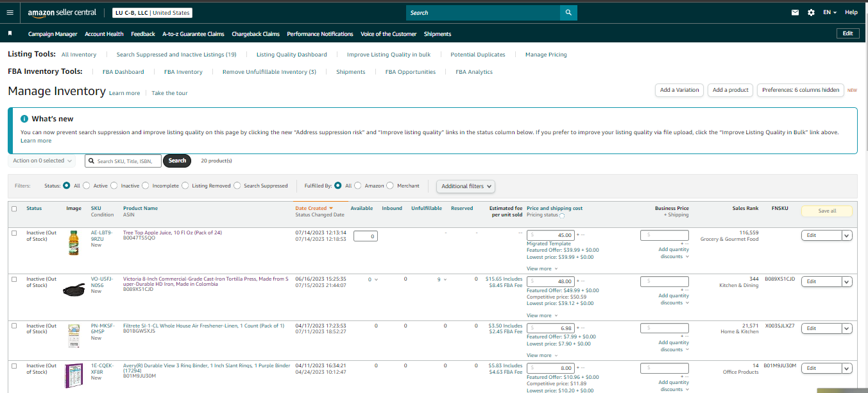Click Edit button in the top bar

(x=847, y=33)
